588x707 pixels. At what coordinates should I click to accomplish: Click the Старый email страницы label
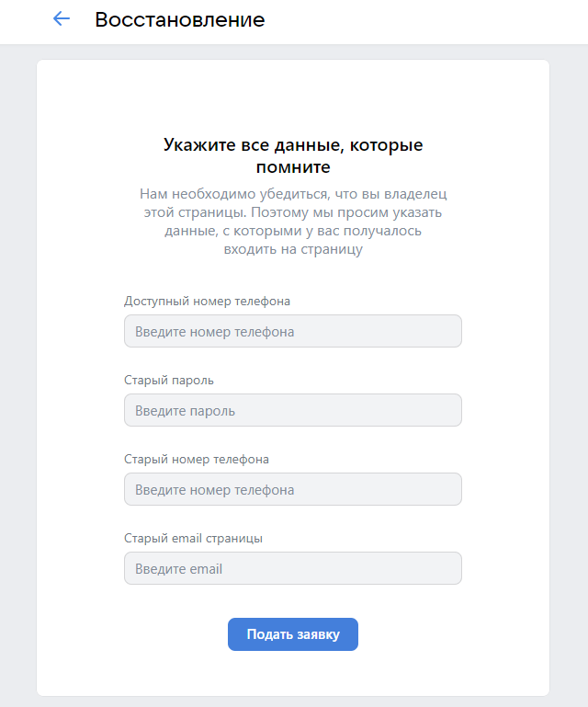[x=193, y=538]
